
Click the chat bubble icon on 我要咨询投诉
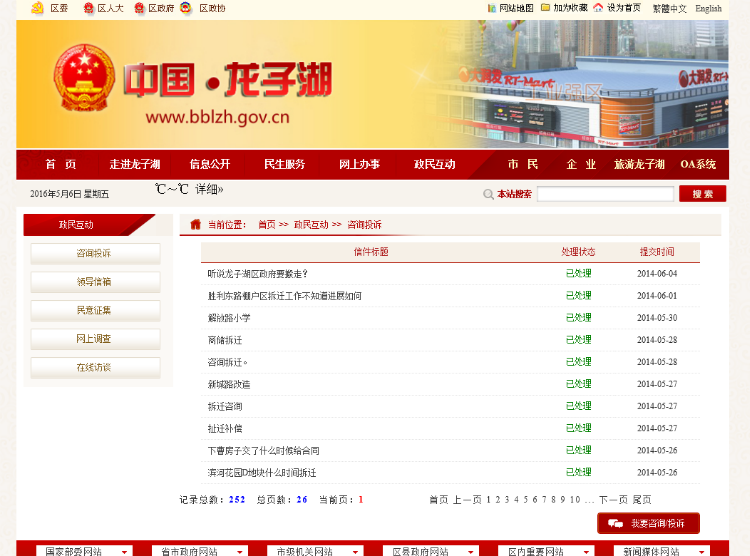[x=615, y=523]
